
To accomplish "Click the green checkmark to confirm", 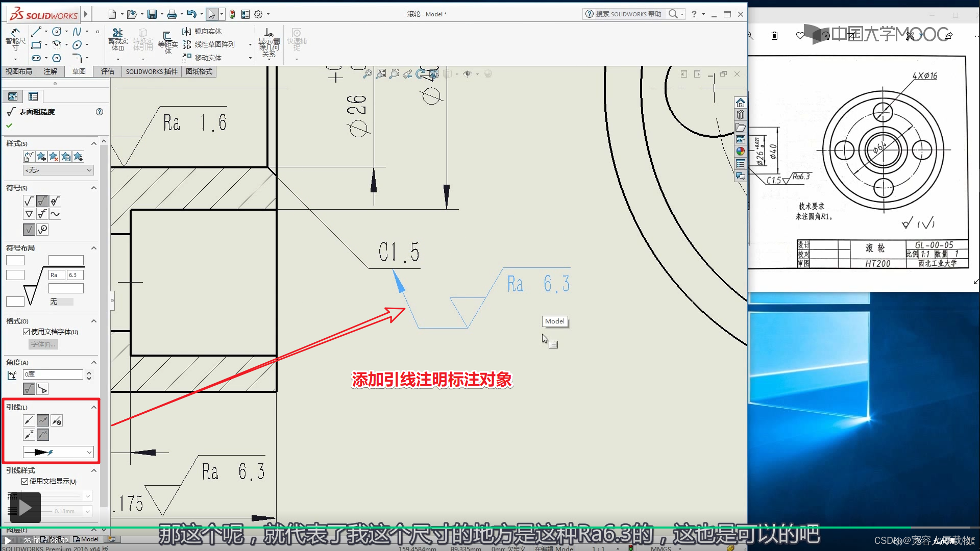I will coord(9,126).
